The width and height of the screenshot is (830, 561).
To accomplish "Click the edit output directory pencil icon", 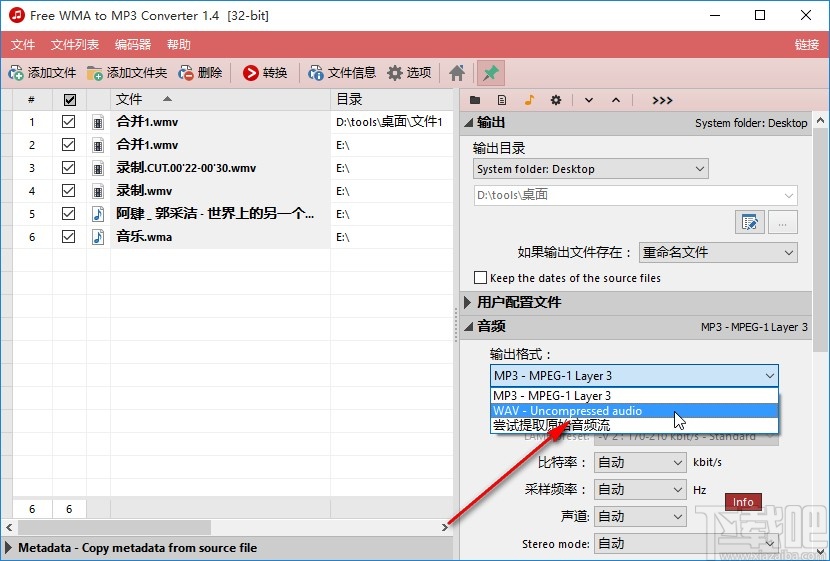I will tap(750, 222).
